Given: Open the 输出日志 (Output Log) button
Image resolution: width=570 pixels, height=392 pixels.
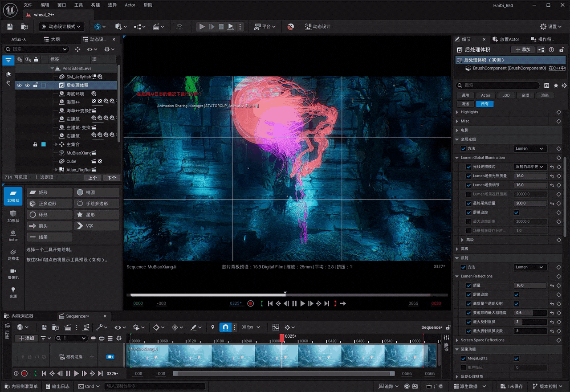Looking at the screenshot, I should [57, 387].
